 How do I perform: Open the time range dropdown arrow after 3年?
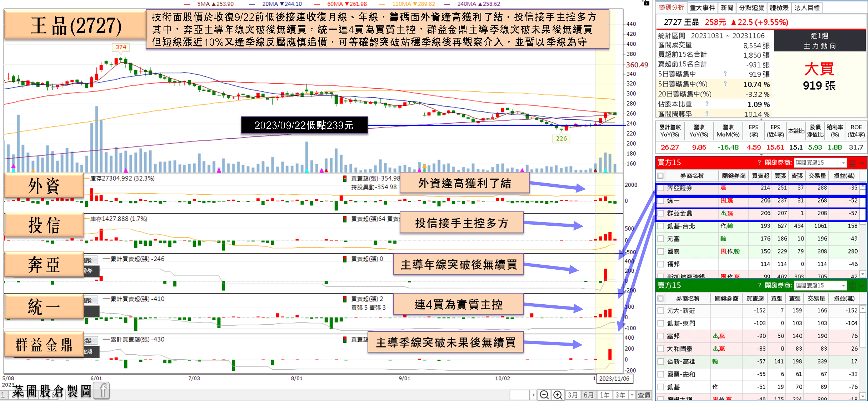point(632,395)
